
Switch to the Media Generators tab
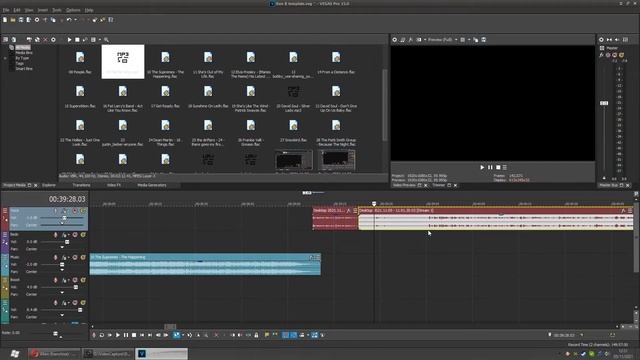[152, 185]
